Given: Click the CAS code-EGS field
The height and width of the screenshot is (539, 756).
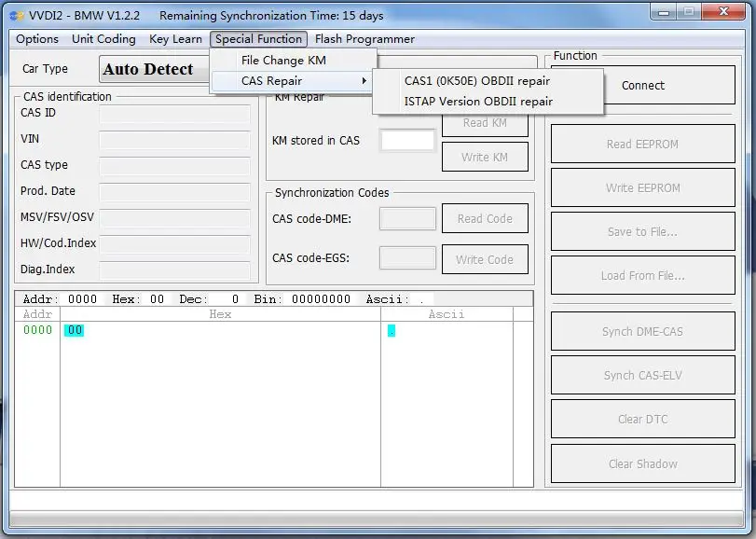Looking at the screenshot, I should pyautogui.click(x=407, y=257).
